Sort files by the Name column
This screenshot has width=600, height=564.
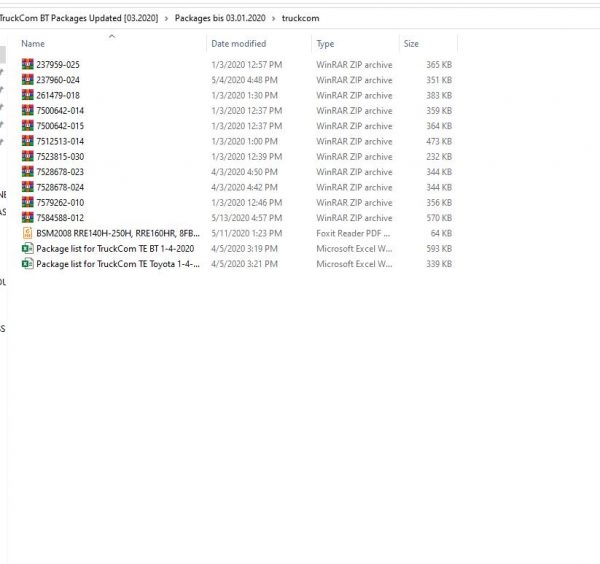tap(33, 44)
